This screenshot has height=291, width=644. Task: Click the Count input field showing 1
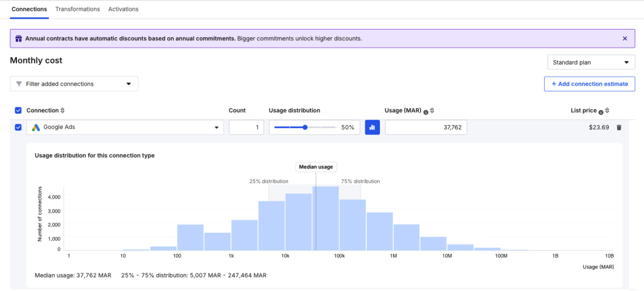(247, 127)
